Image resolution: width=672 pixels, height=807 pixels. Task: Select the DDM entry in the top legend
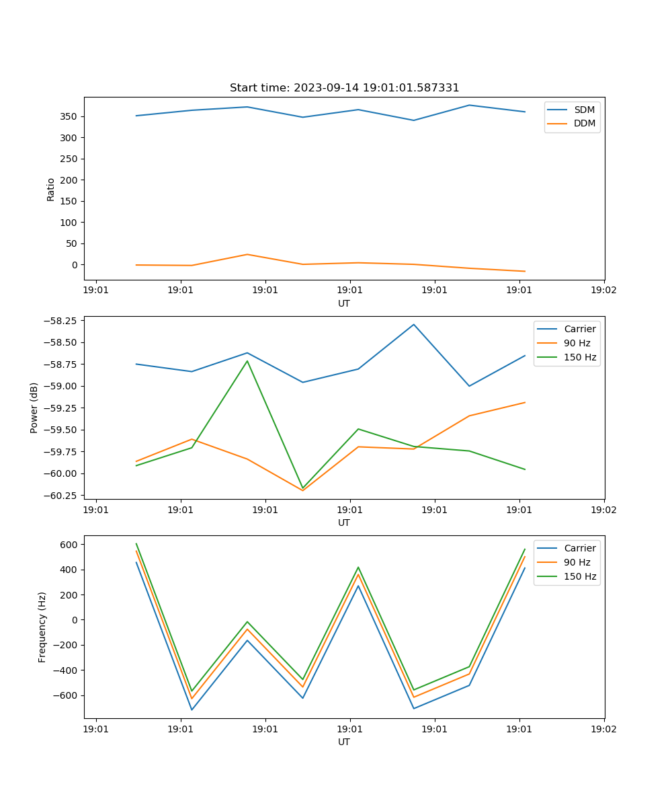584,124
